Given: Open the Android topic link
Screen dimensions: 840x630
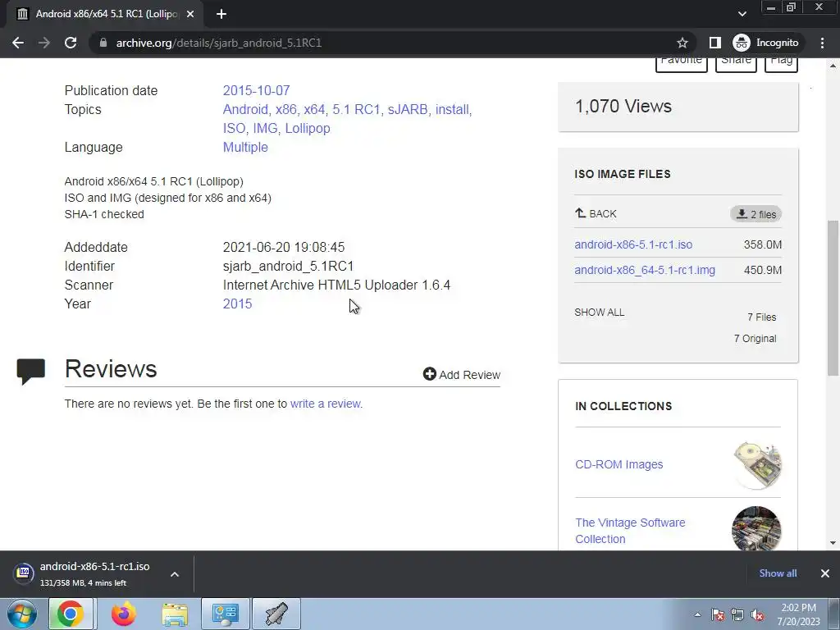Looking at the screenshot, I should [245, 109].
